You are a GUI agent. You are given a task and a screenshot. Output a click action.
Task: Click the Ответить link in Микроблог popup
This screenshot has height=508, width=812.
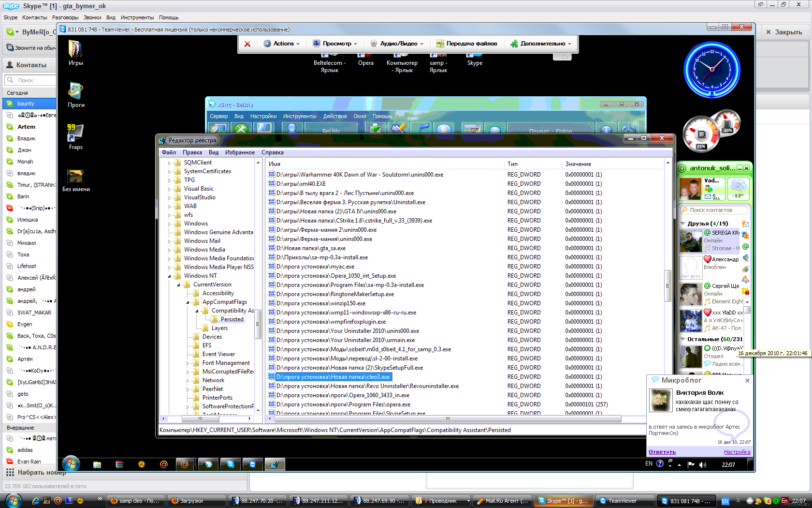(662, 452)
